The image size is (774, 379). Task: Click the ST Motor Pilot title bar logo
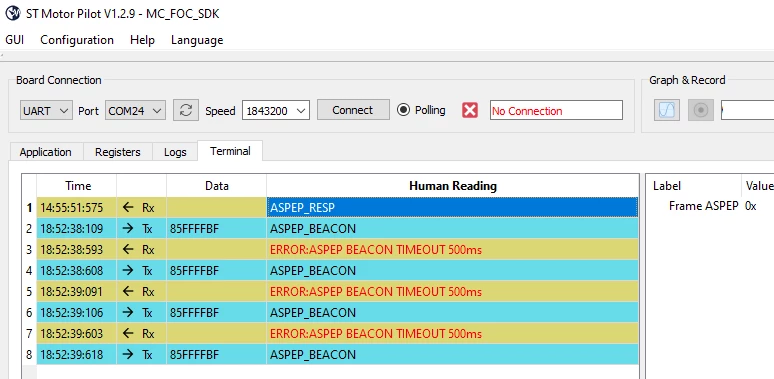13,13
